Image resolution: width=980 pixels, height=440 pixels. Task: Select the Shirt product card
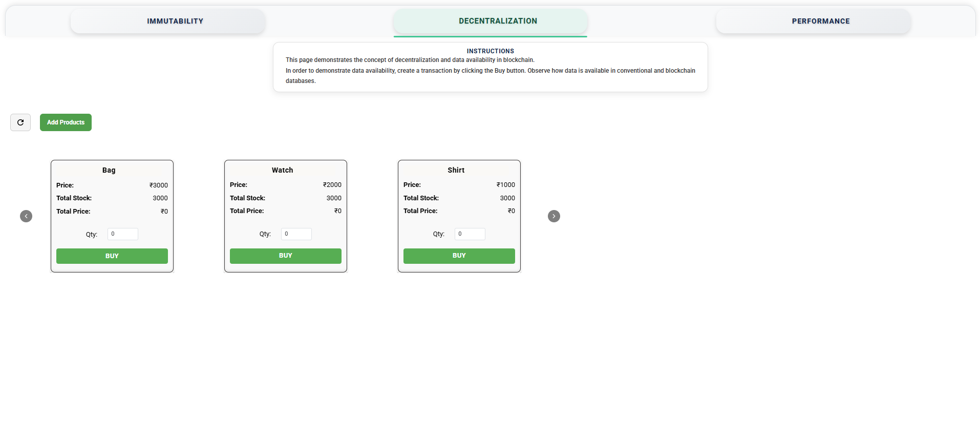click(x=459, y=216)
